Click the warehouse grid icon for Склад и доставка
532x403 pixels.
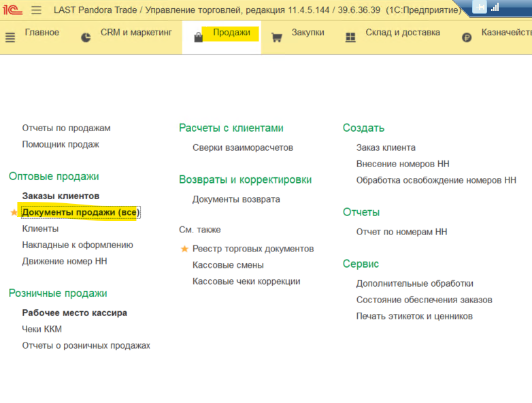point(350,37)
